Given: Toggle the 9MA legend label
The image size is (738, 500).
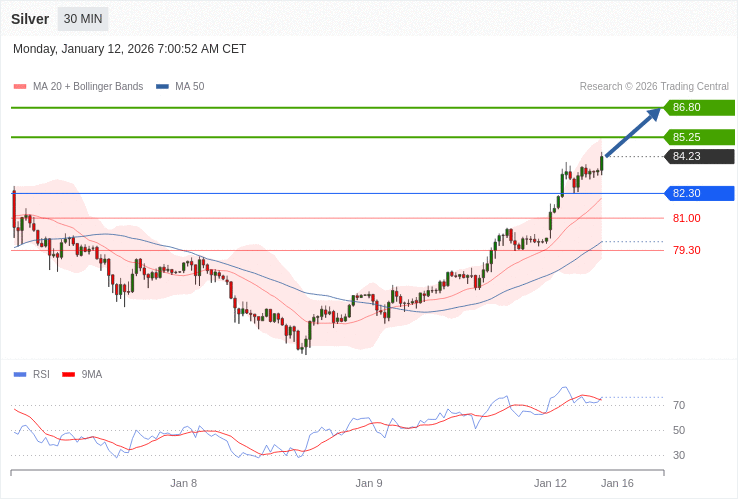Looking at the screenshot, I should 92,375.
